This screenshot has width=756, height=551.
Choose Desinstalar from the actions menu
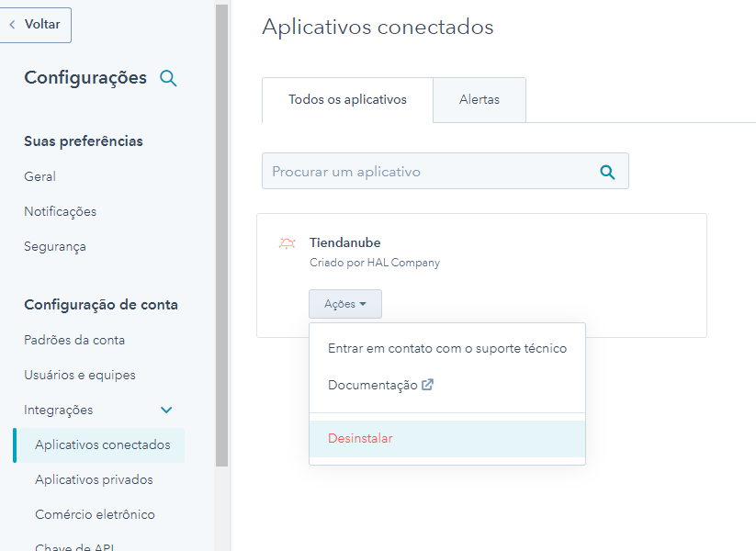click(360, 439)
